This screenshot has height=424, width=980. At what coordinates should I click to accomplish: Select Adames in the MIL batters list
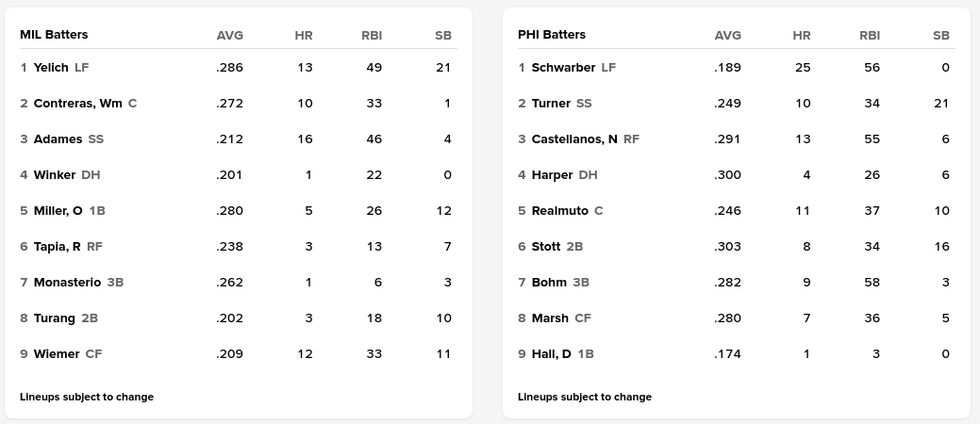click(58, 139)
